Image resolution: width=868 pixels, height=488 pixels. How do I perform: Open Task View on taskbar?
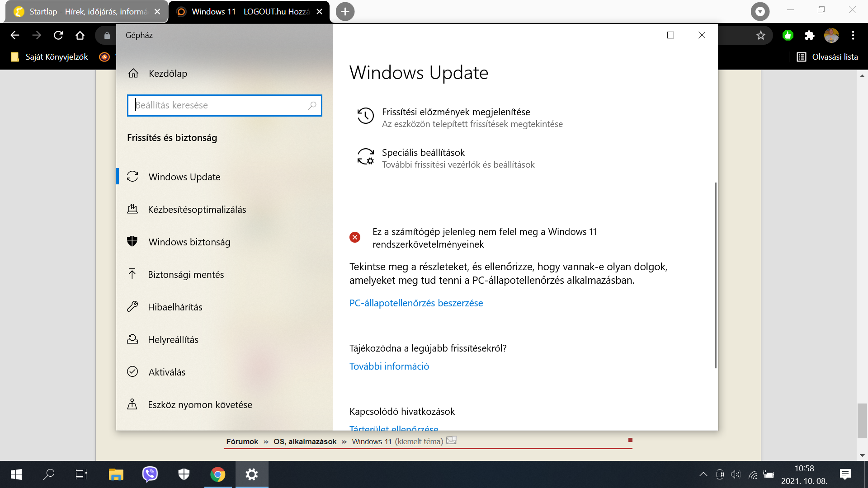(x=81, y=474)
